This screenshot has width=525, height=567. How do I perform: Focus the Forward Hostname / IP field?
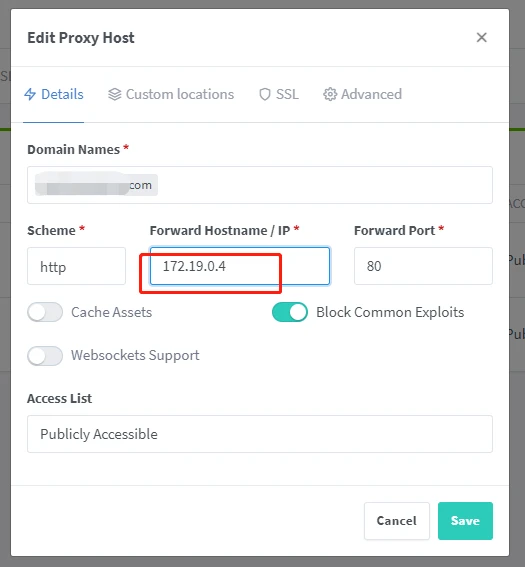(x=240, y=266)
